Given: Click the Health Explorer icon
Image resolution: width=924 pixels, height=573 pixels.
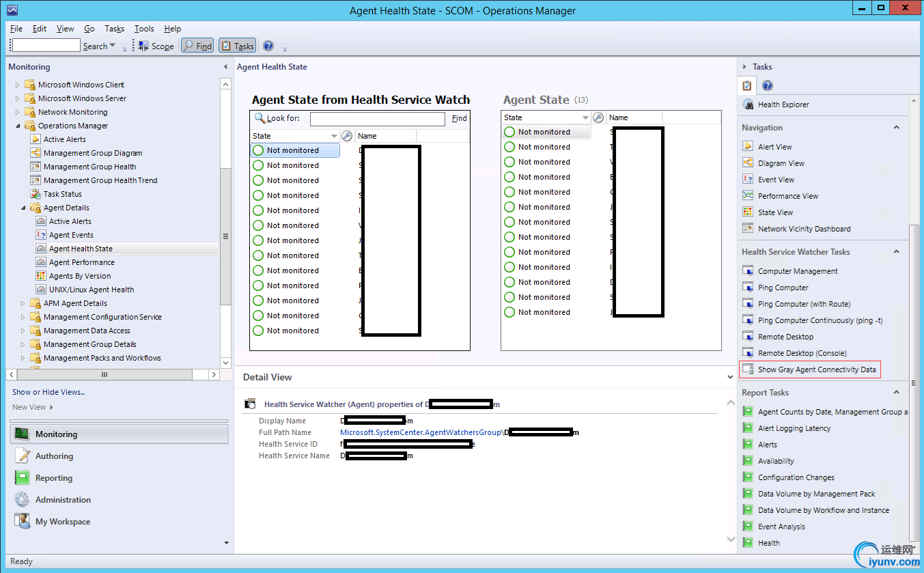Looking at the screenshot, I should click(x=747, y=104).
